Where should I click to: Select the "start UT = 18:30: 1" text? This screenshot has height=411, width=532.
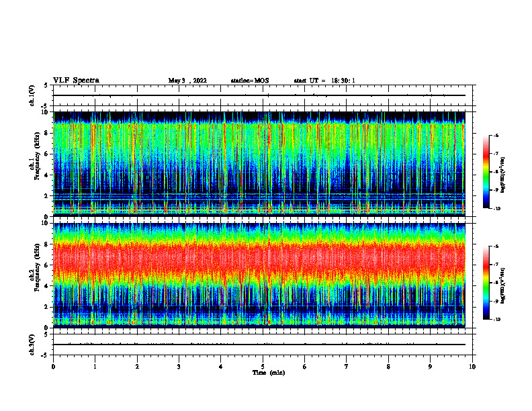click(x=324, y=81)
